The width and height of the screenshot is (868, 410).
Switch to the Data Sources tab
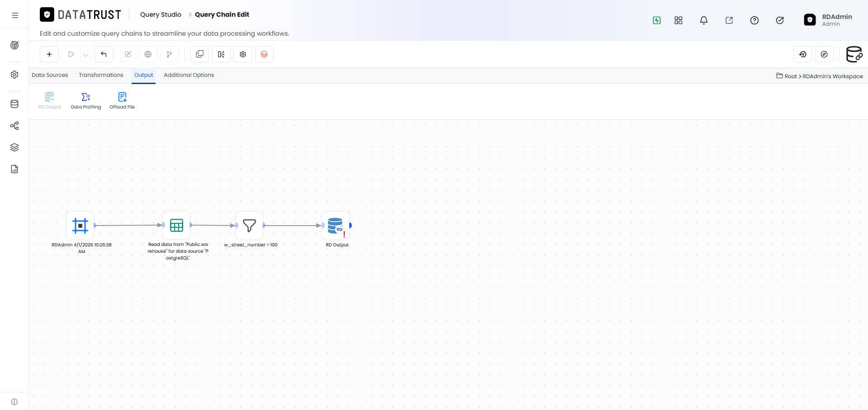coord(50,75)
